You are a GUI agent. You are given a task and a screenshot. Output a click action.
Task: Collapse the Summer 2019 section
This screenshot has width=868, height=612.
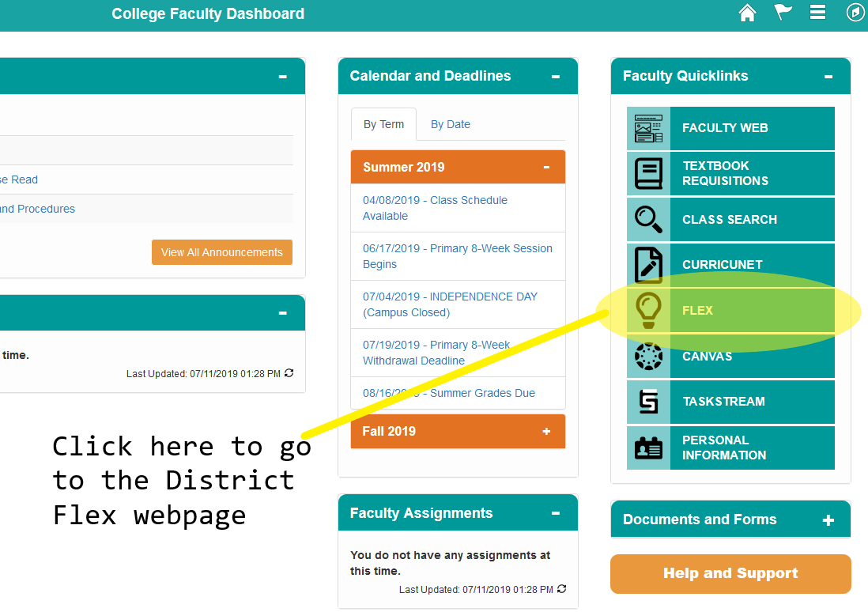coord(546,168)
